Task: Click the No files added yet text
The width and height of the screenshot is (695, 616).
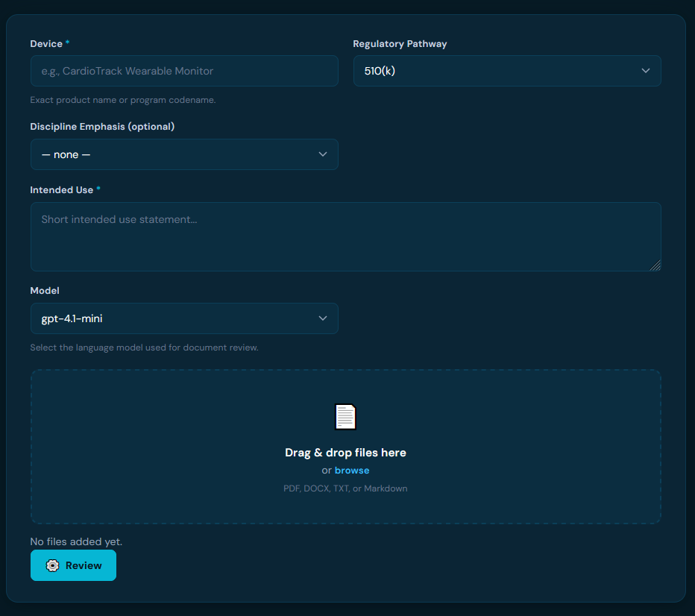Action: coord(75,541)
